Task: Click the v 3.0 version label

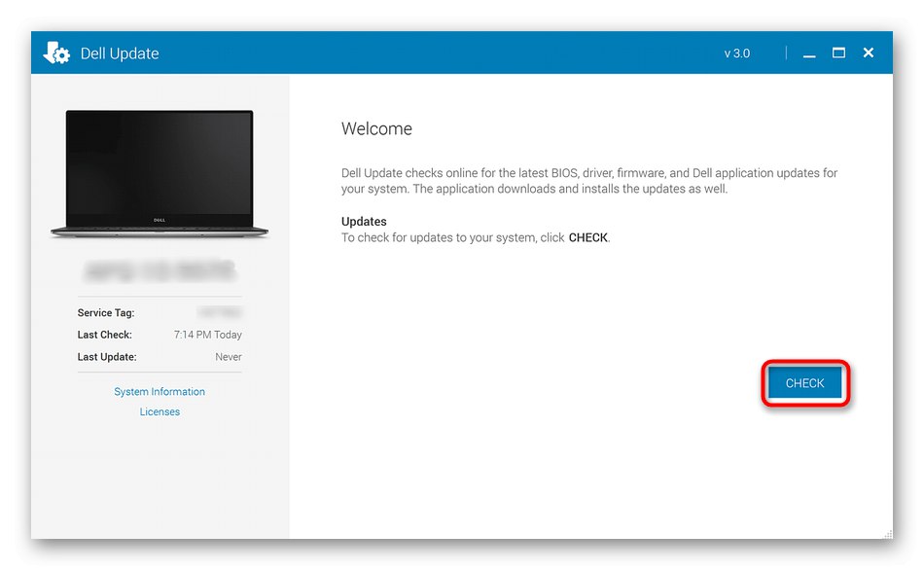Action: [736, 53]
